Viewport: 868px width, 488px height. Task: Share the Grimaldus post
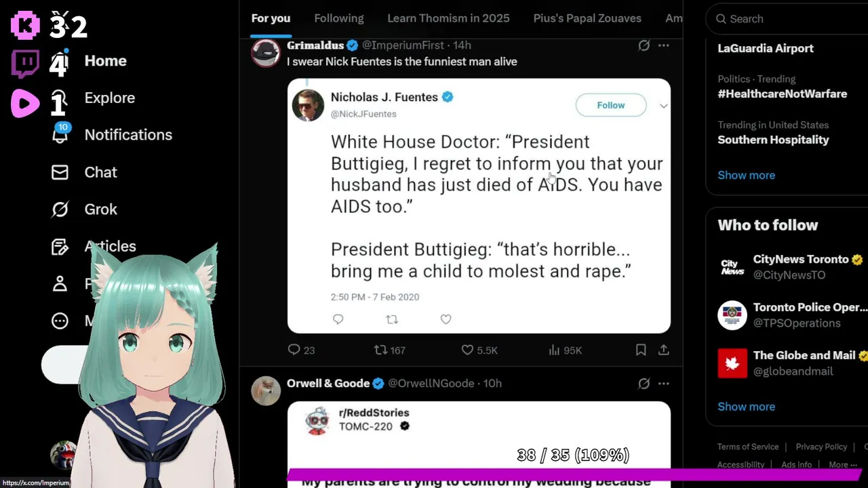[x=664, y=350]
